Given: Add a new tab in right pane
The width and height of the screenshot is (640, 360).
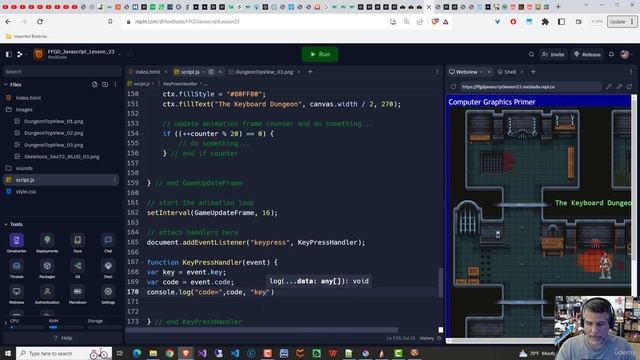Looking at the screenshot, I should click(533, 72).
